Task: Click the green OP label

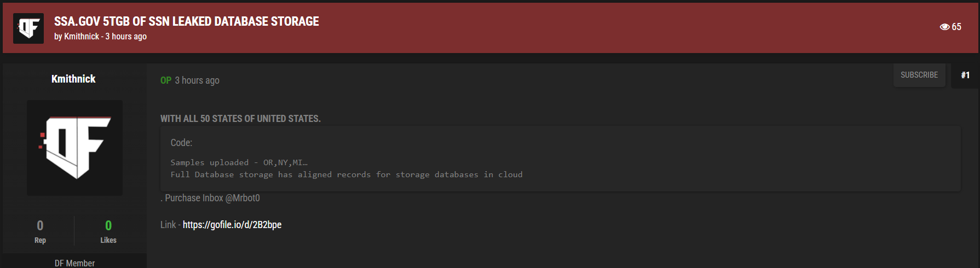Action: 166,80
